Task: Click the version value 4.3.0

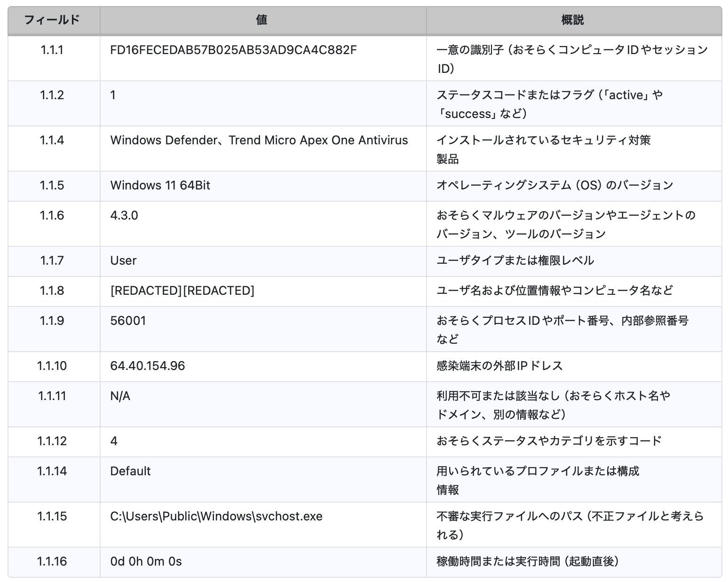Action: (124, 215)
